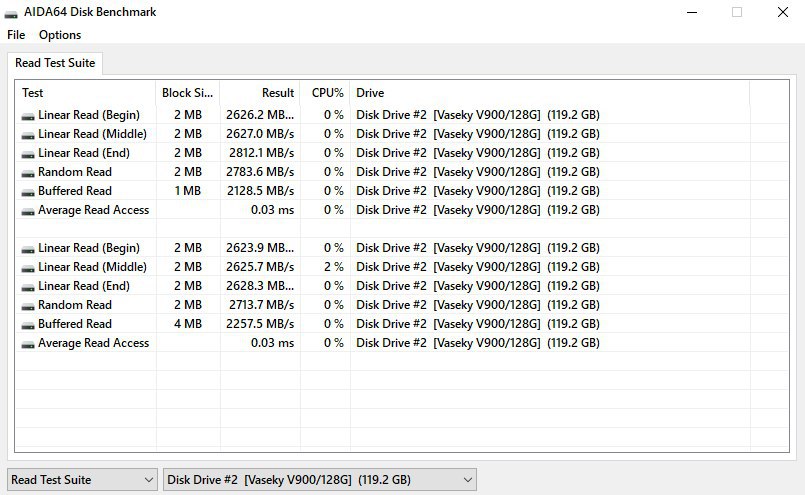Click drive icon of first Average Read Access row
Viewport: 805px width, 495px height.
(28, 212)
